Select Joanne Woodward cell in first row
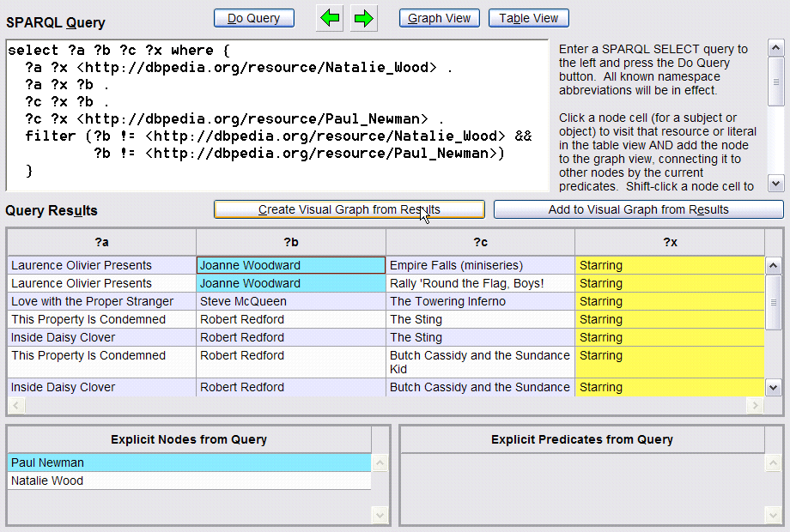 point(290,265)
